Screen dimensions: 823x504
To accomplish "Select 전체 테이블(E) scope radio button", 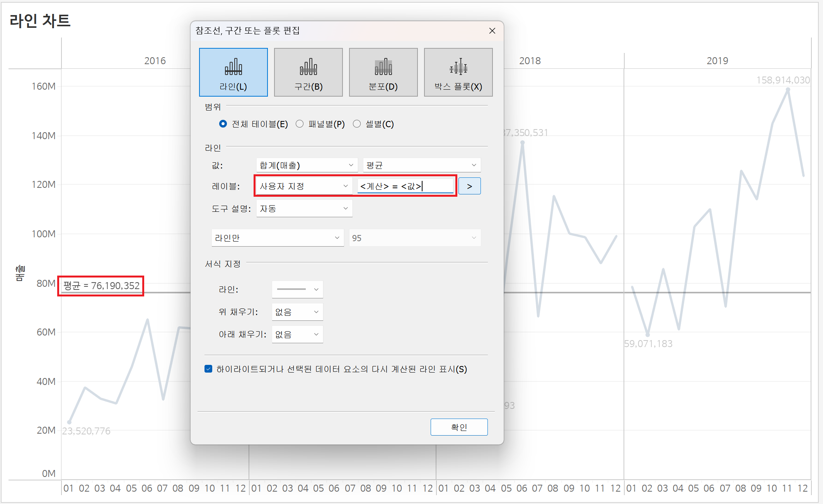I will [x=223, y=124].
